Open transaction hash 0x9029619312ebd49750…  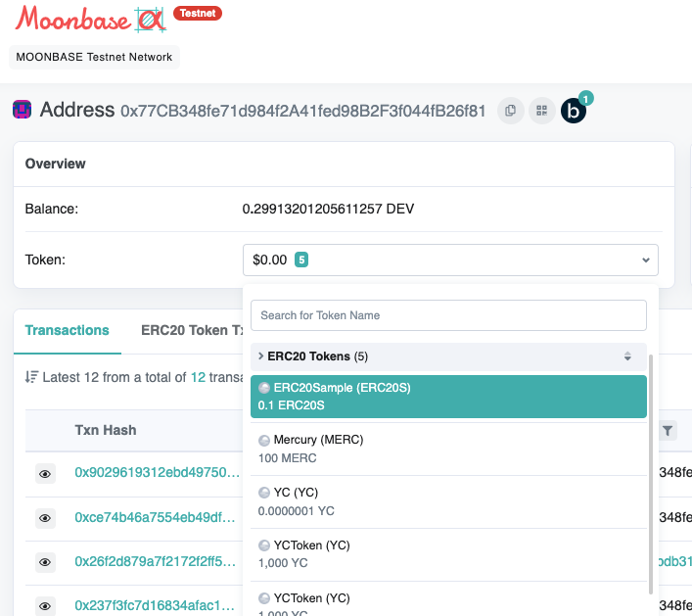(x=157, y=472)
